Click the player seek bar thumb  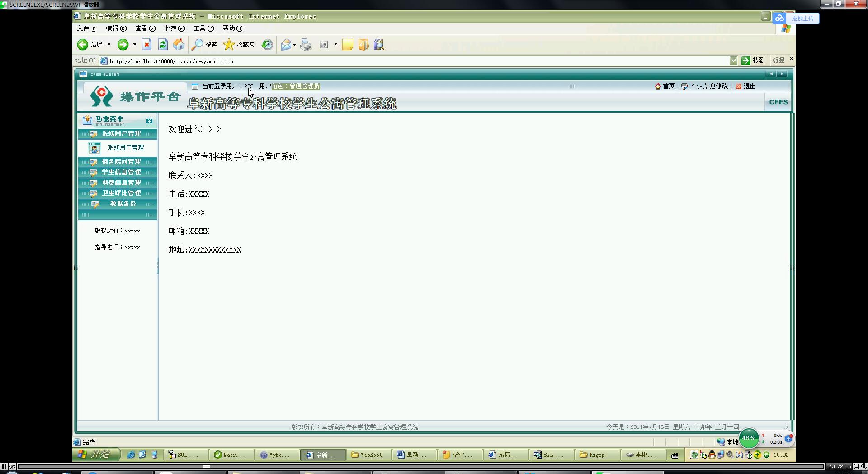pyautogui.click(x=206, y=466)
